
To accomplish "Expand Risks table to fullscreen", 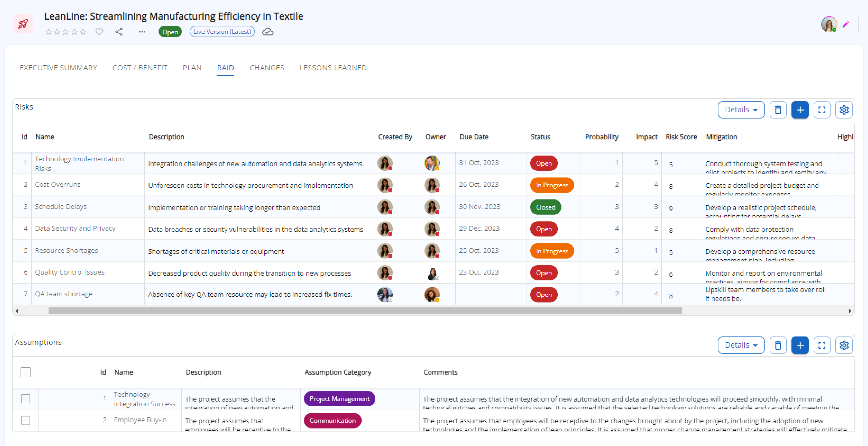I will click(x=822, y=110).
